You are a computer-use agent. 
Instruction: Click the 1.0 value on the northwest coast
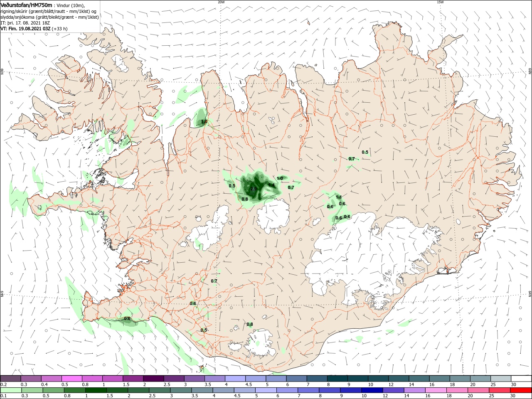coord(204,122)
